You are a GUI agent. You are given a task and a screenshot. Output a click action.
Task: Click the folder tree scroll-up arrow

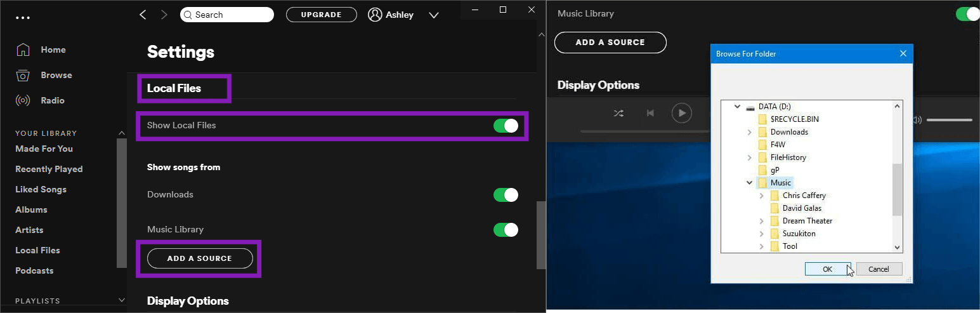(897, 107)
